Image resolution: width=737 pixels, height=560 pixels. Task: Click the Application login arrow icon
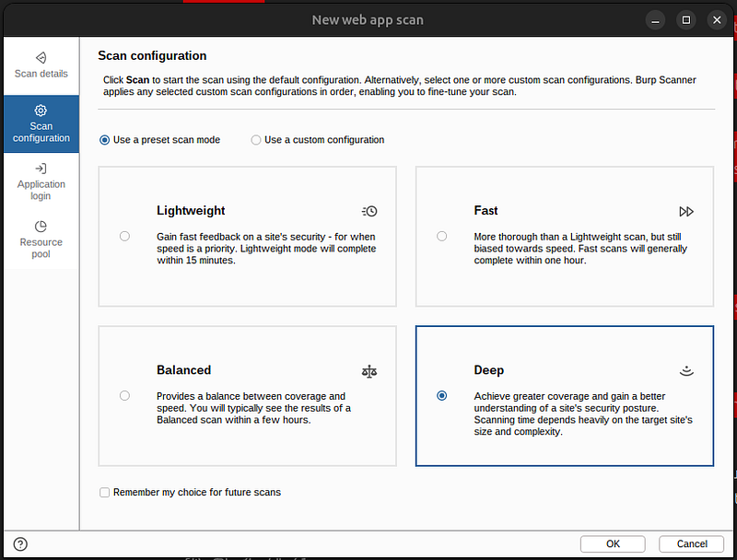click(41, 169)
